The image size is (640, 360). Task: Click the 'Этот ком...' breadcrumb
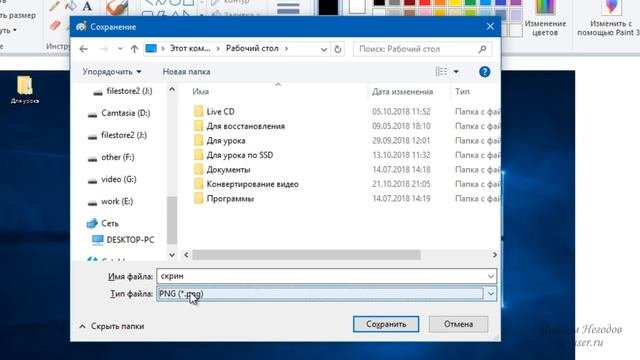pos(190,49)
